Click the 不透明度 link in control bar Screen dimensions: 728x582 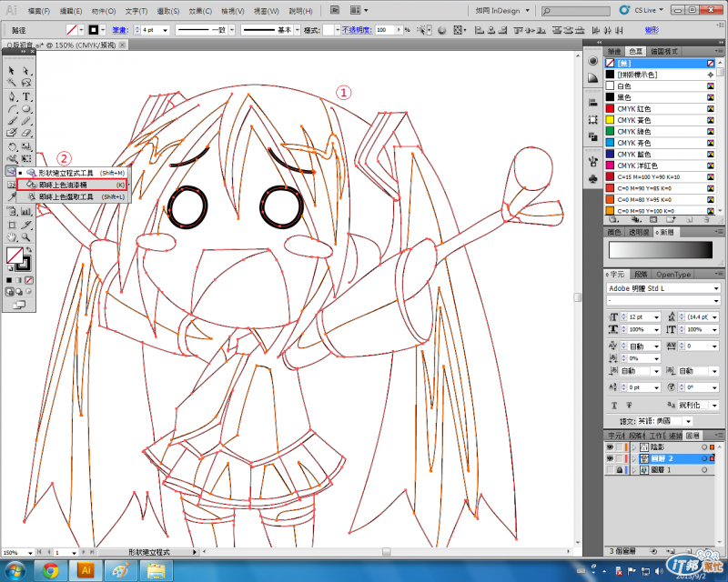(x=357, y=30)
